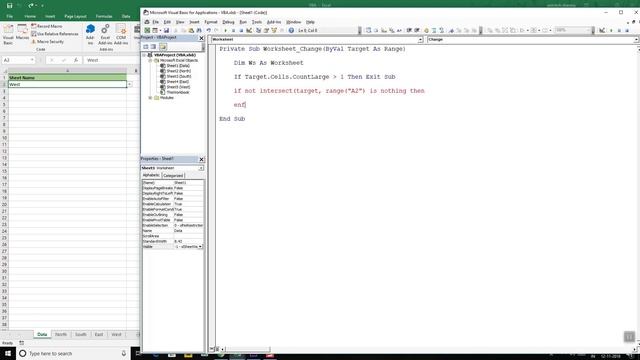
Task: Click the Excel Save icon in title bar
Action: click(9, 5)
